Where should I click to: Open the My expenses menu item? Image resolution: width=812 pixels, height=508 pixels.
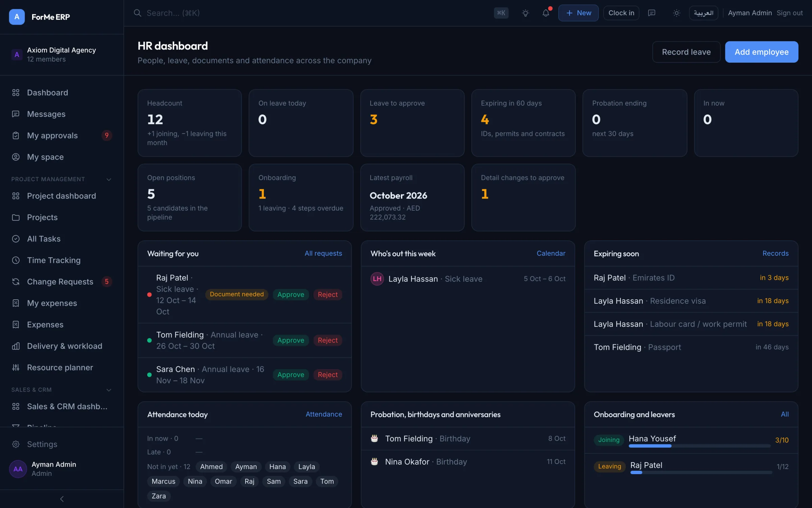pos(62,303)
